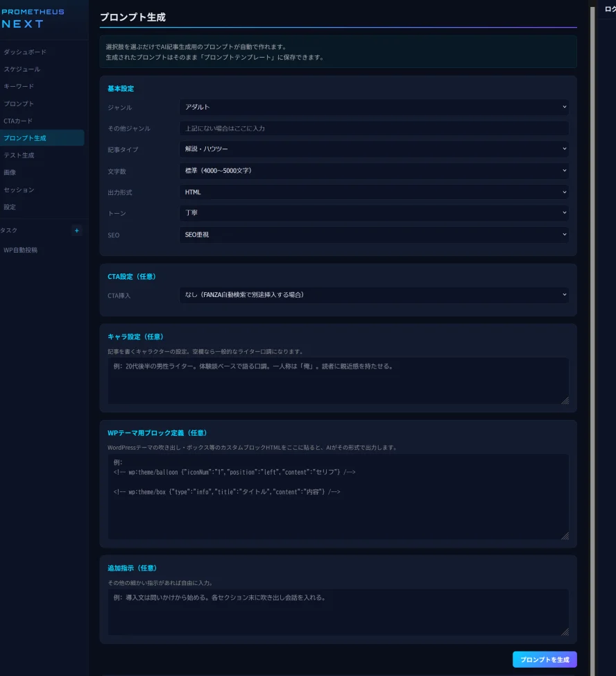
Task: Click the plus icon next to タスク
Action: click(x=77, y=230)
